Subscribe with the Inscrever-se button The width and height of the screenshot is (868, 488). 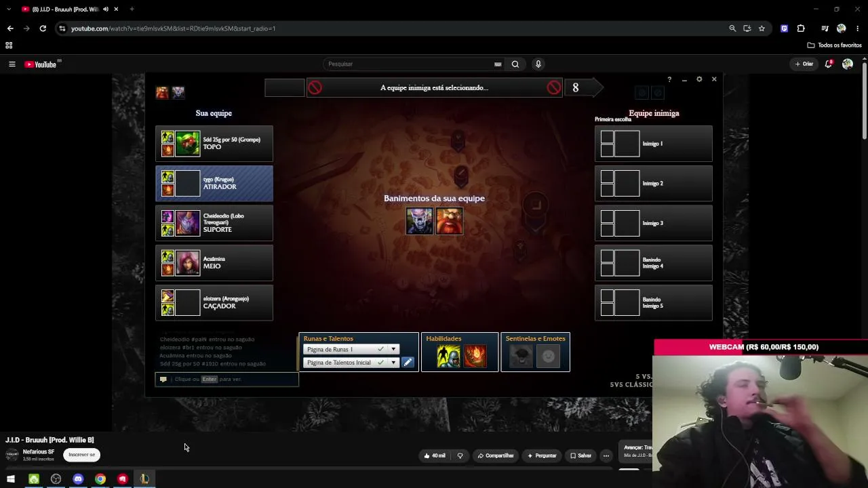[82, 455]
